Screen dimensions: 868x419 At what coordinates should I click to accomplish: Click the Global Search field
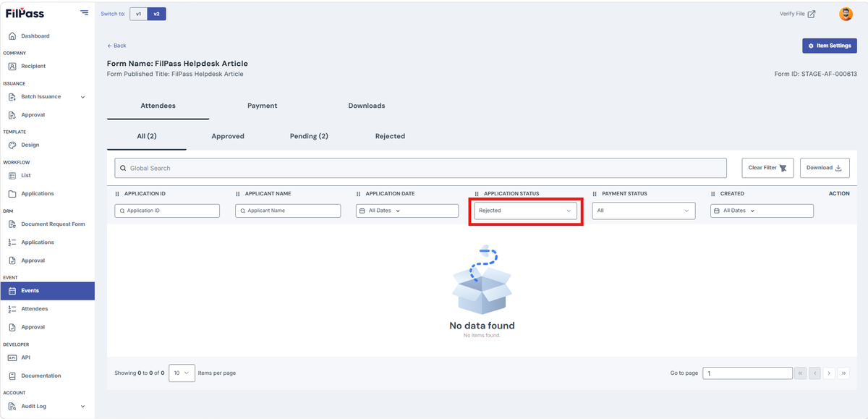point(420,168)
